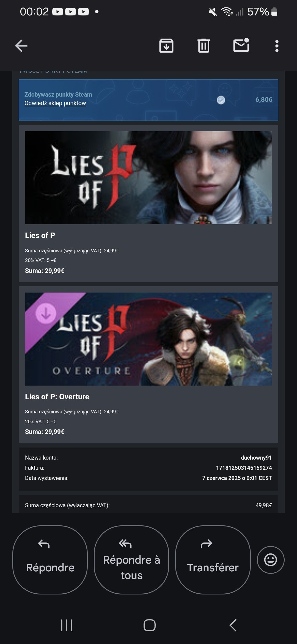297x644 pixels.
Task: Tap Android recent apps button
Action: 67,625
